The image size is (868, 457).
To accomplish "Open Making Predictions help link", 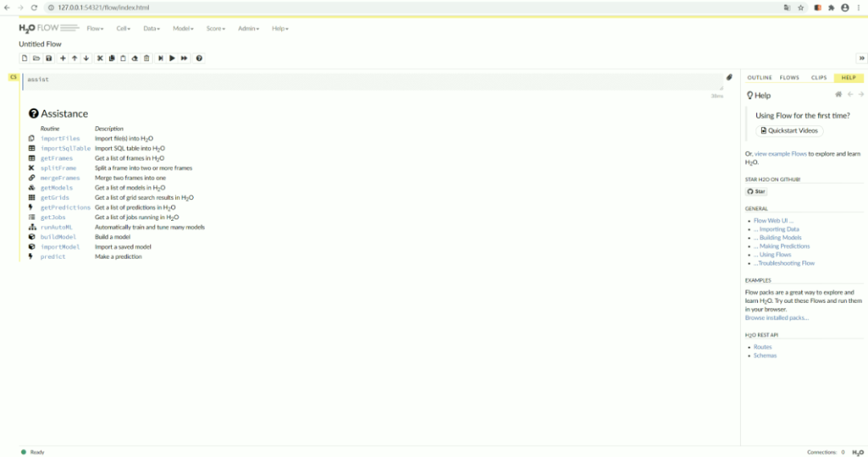I will click(x=782, y=247).
